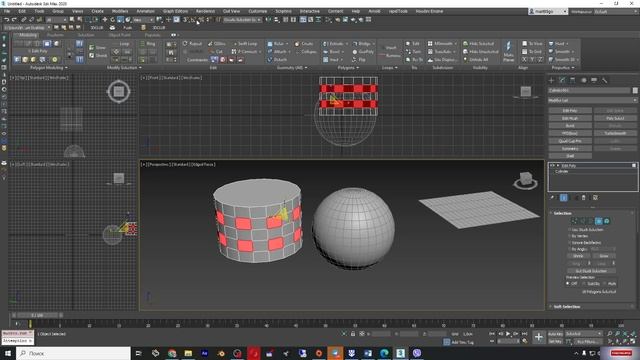The height and width of the screenshot is (360, 640).
Task: Click Zoom Extents Selected navigation icon
Action: 626,334
